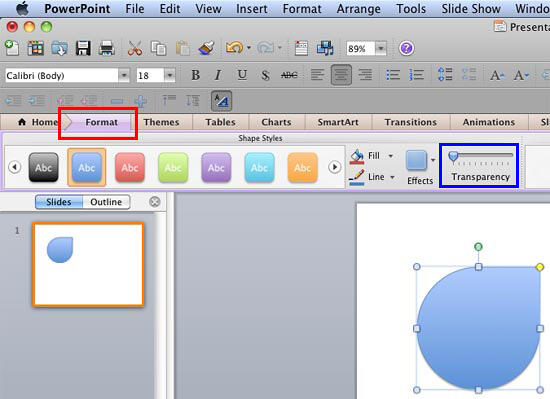This screenshot has width=550, height=399.
Task: Expand the font size dropdown arrow
Action: click(170, 75)
